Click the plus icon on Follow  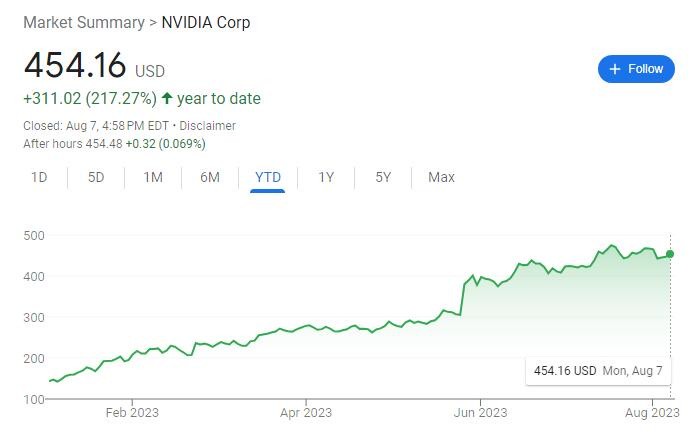tap(615, 69)
